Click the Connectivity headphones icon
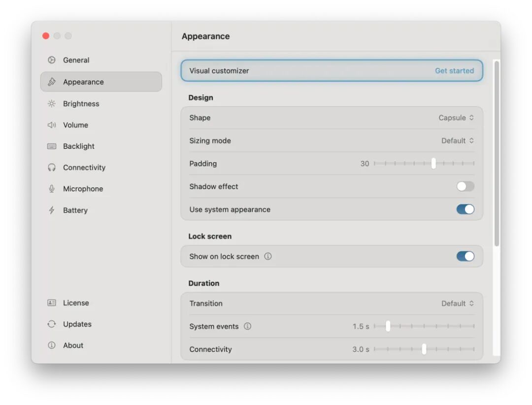 click(52, 168)
